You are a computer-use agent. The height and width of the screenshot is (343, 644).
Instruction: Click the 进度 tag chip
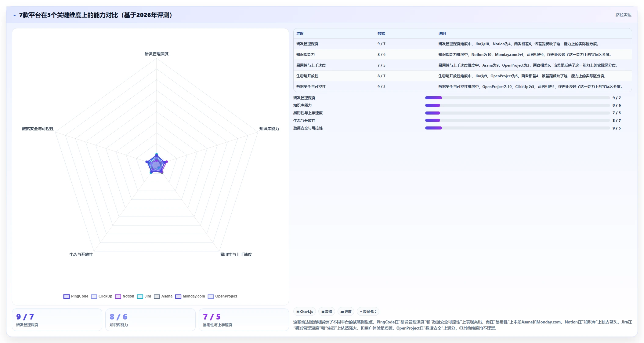tap(346, 312)
